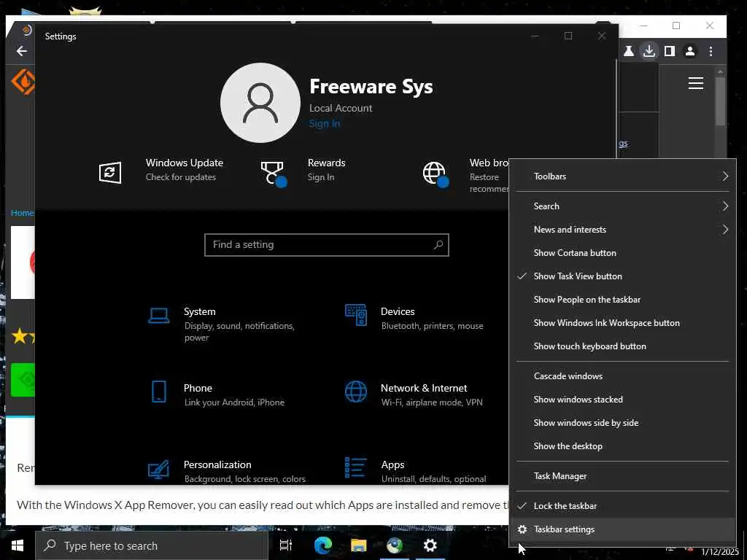Open the Network & Internet globe icon

pyautogui.click(x=356, y=392)
